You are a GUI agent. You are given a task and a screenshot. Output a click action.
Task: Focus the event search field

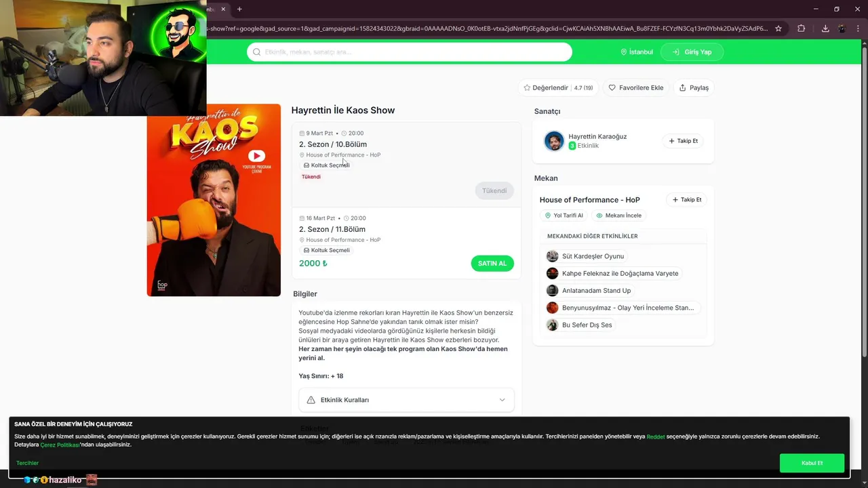[410, 52]
